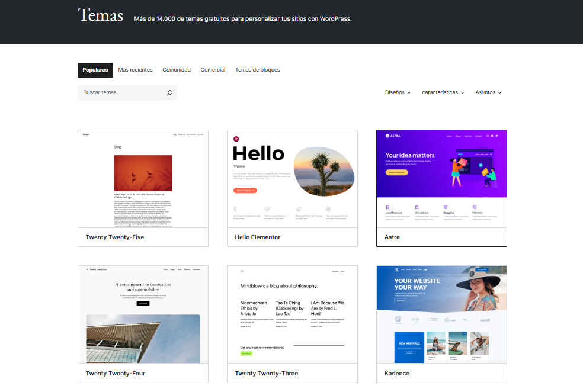Viewport: 583px width, 392px height.
Task: Click the Hello Elementor theme title
Action: pos(258,237)
